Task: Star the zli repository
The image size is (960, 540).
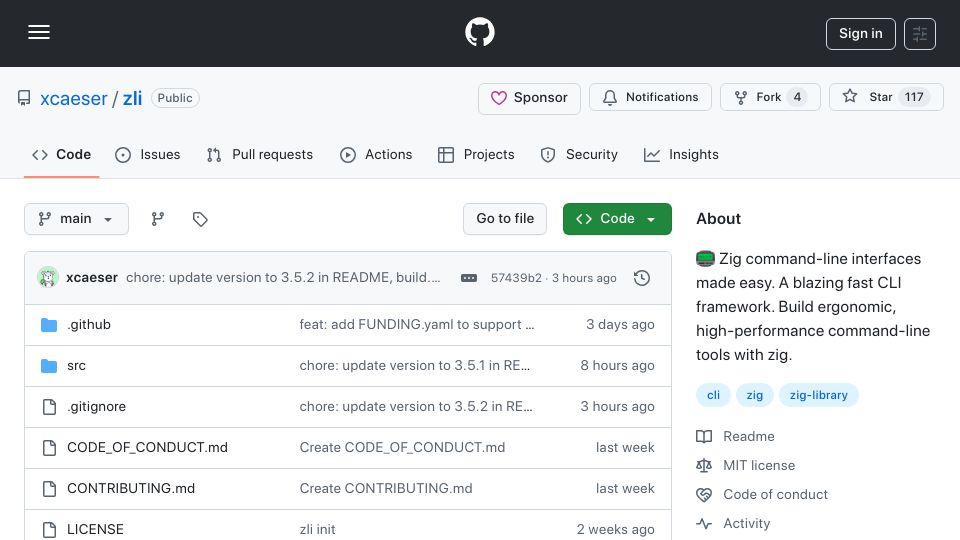Action: pos(886,97)
